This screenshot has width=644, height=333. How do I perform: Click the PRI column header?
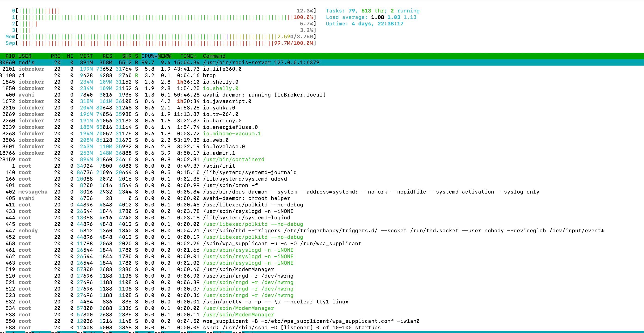tap(55, 56)
